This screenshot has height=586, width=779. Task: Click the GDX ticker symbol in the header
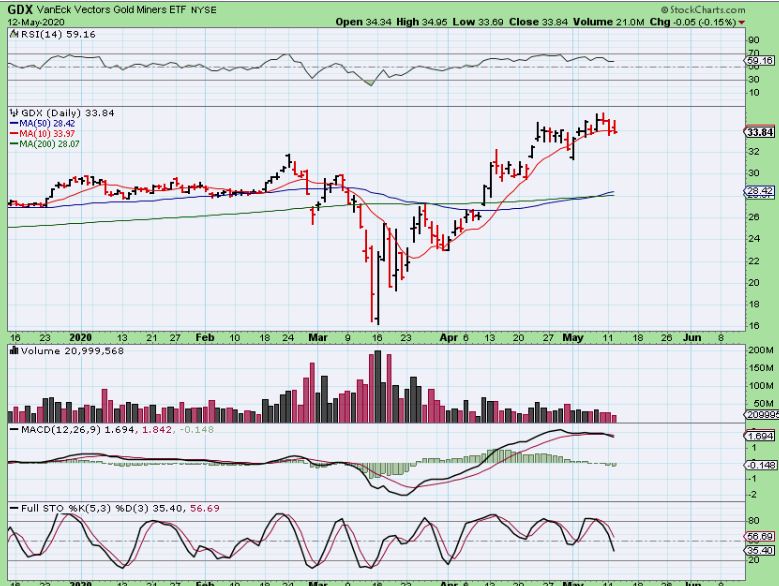coord(20,9)
